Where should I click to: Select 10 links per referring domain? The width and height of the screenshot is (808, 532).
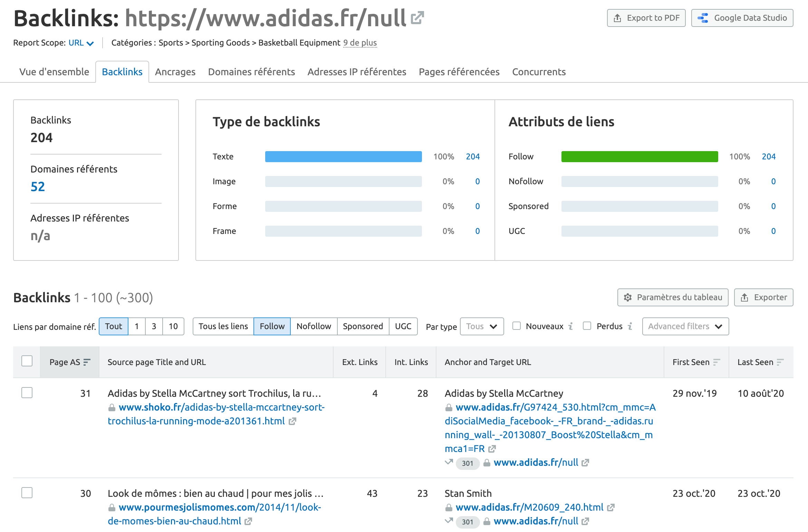(173, 326)
